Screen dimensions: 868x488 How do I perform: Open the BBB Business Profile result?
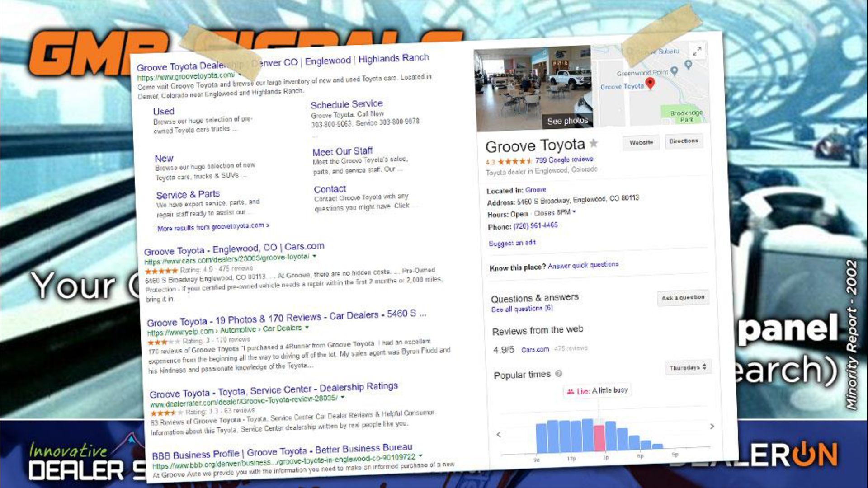tap(282, 451)
